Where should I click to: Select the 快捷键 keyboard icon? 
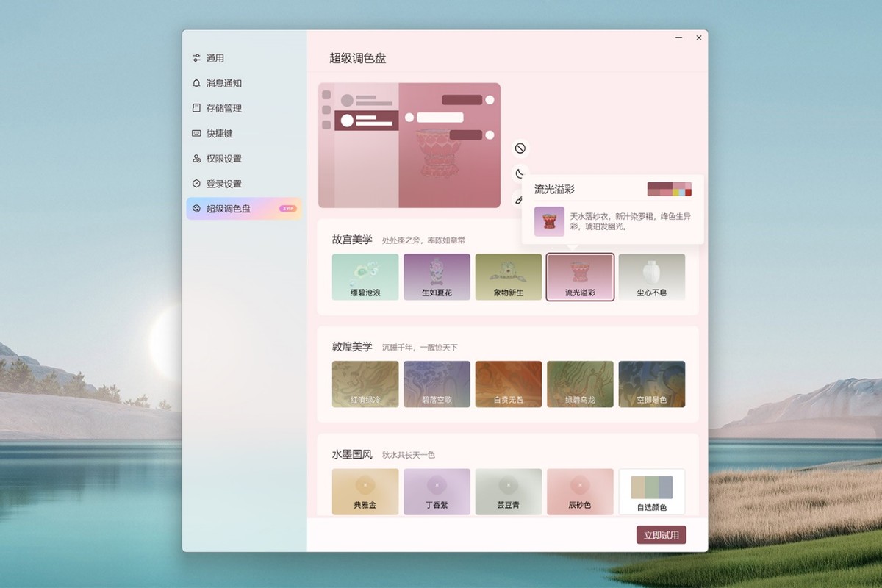pyautogui.click(x=198, y=133)
